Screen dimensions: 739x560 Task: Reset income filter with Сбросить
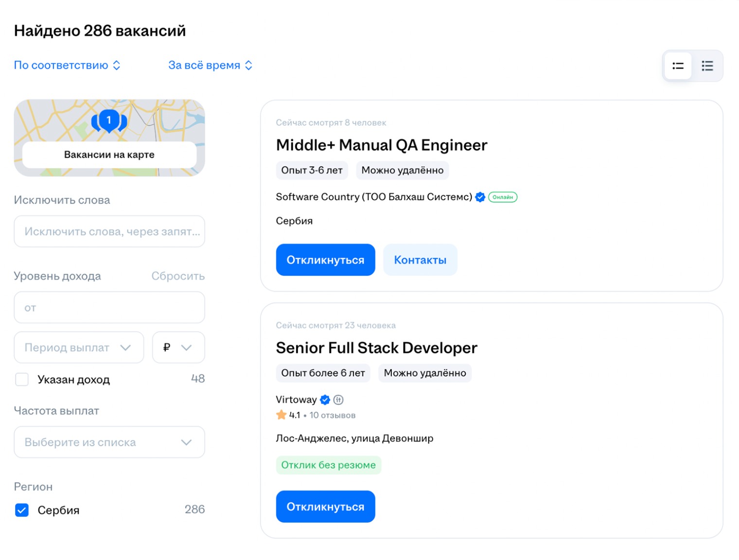tap(177, 276)
